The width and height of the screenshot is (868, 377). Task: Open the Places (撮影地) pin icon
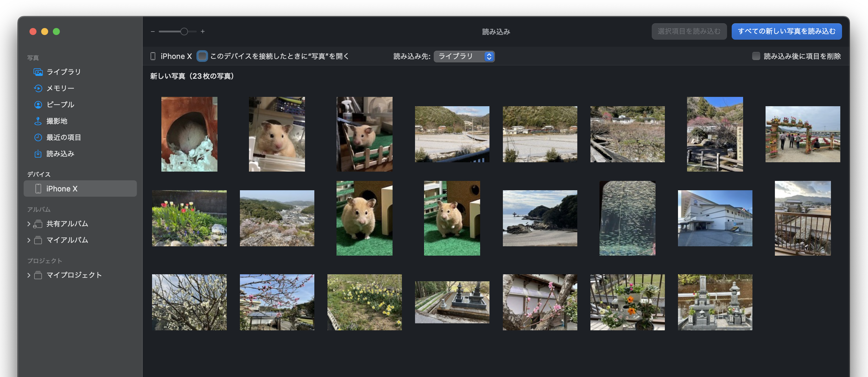[38, 121]
